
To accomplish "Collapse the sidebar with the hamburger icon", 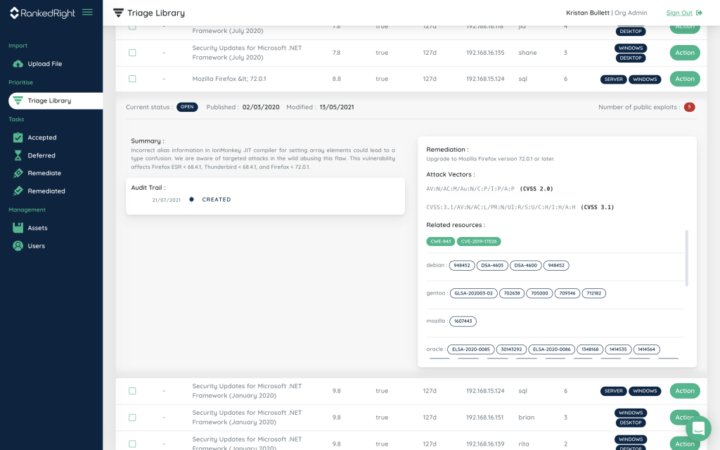I will pos(87,12).
